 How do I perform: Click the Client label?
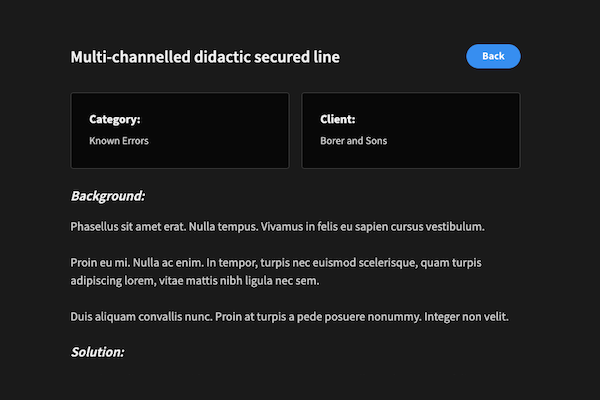tap(338, 119)
